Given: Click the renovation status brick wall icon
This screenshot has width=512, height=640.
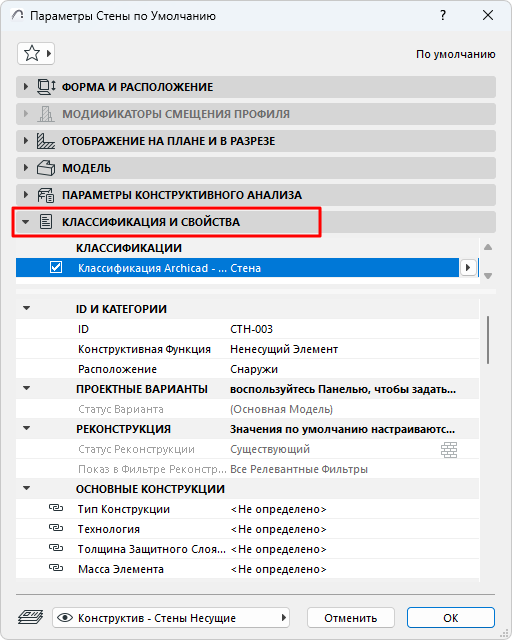Looking at the screenshot, I should pos(449,449).
